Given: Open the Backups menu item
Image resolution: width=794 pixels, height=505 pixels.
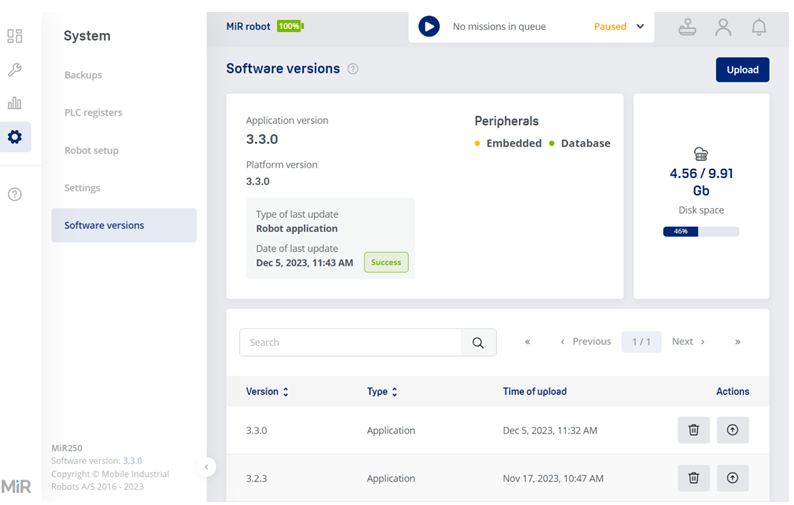Looking at the screenshot, I should [83, 75].
